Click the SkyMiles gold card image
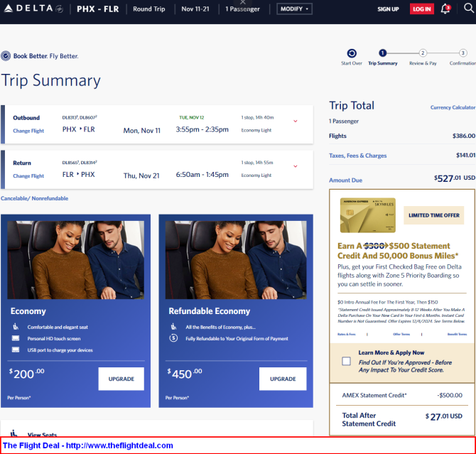 [x=367, y=215]
